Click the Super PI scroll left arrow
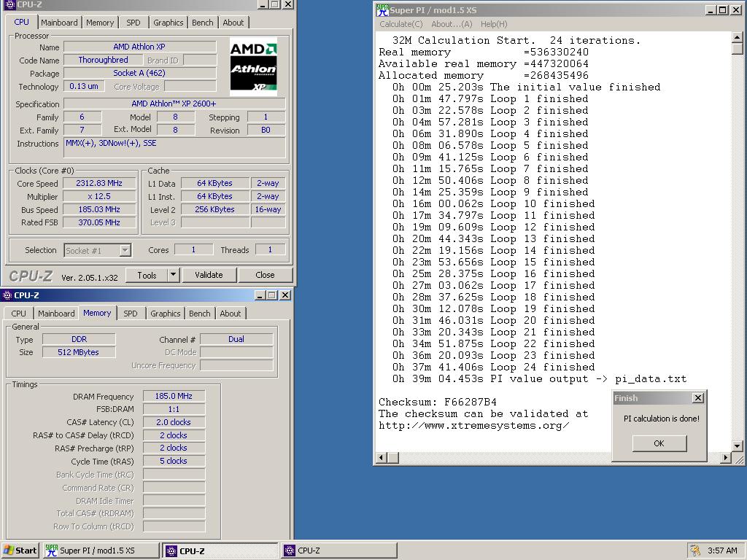Screen dimensions: 747x560 tap(381, 458)
